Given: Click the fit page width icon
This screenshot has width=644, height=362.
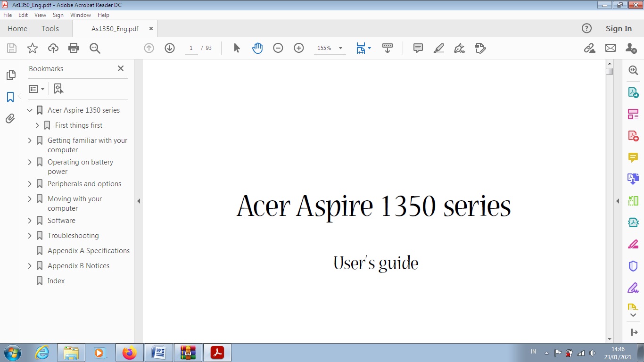Looking at the screenshot, I should tap(361, 48).
